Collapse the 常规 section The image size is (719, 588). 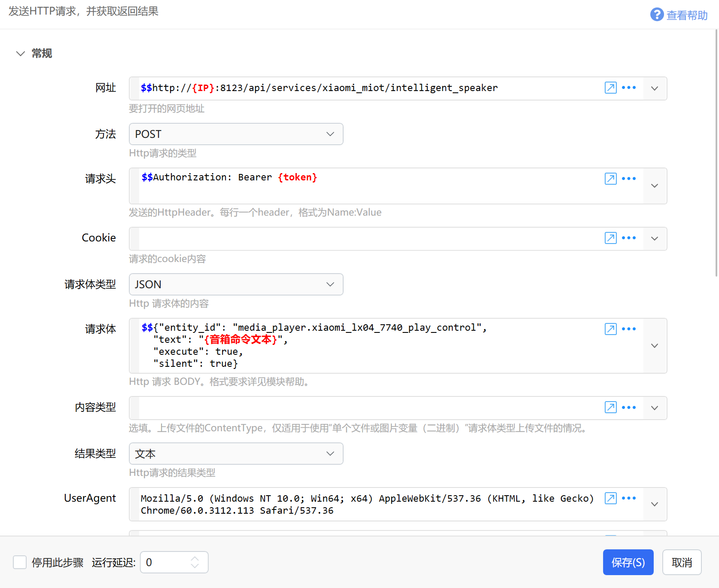pyautogui.click(x=20, y=53)
